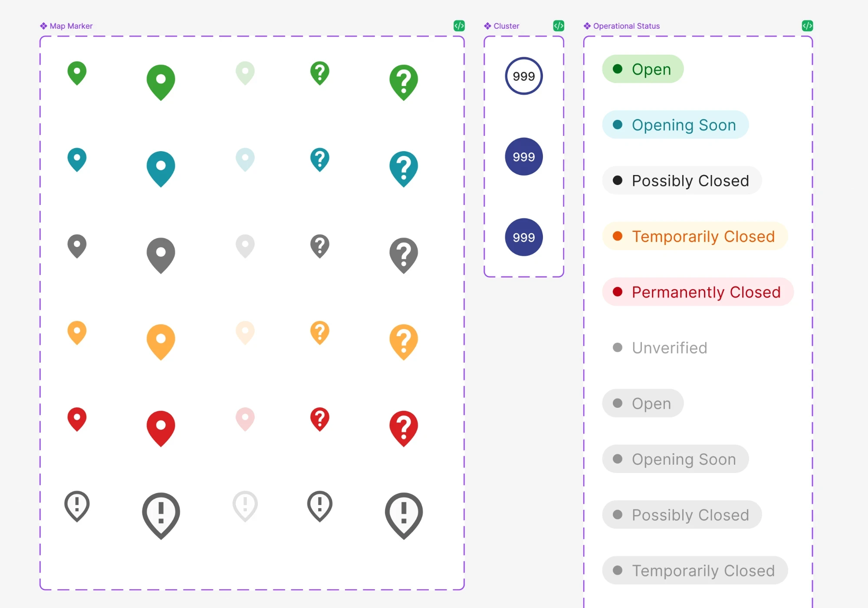Select the leftmost small outlined exclamation marker
The image size is (868, 608).
point(77,506)
